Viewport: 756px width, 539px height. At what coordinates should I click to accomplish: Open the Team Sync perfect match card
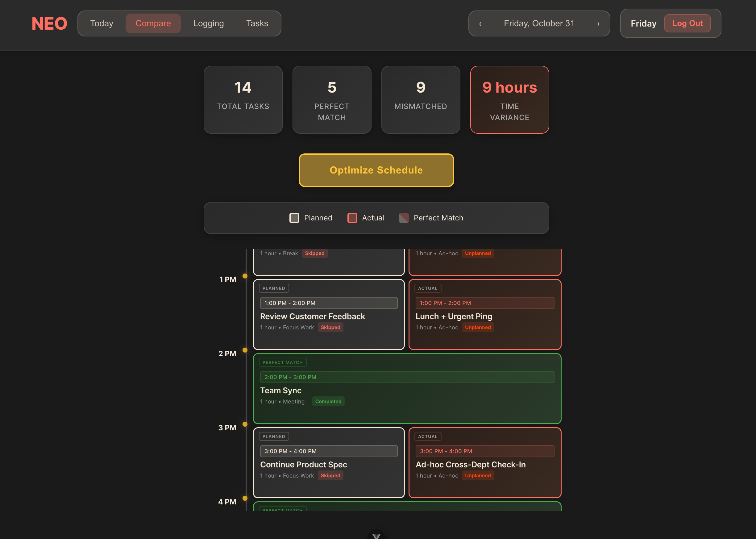(407, 389)
